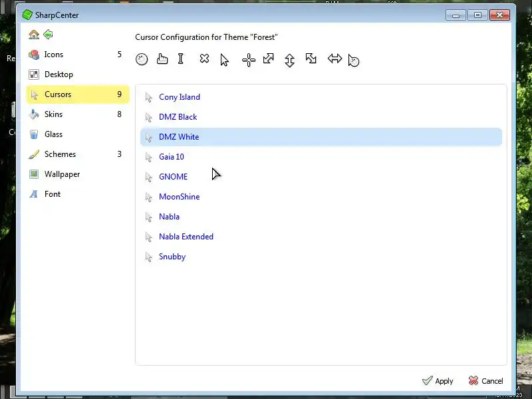Select the MoonShine cursor theme
This screenshot has height=399, width=532.
click(321, 197)
